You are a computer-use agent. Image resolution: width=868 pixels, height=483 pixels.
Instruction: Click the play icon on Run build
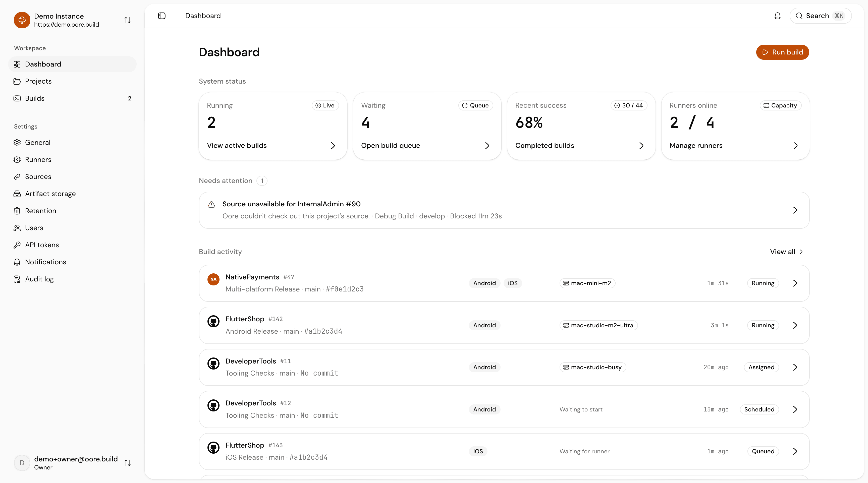pos(765,52)
